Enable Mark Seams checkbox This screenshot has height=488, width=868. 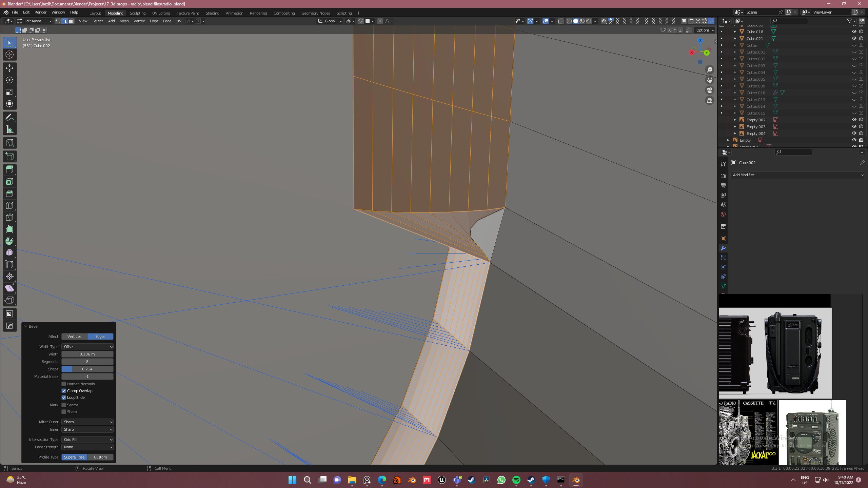pyautogui.click(x=64, y=405)
